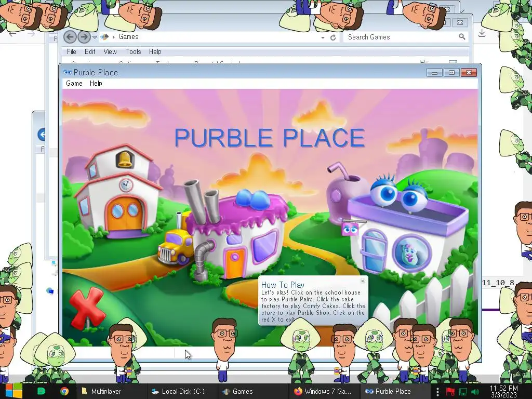Image resolution: width=532 pixels, height=399 pixels.
Task: Open the clock showing 11:52 PM
Action: point(504,391)
